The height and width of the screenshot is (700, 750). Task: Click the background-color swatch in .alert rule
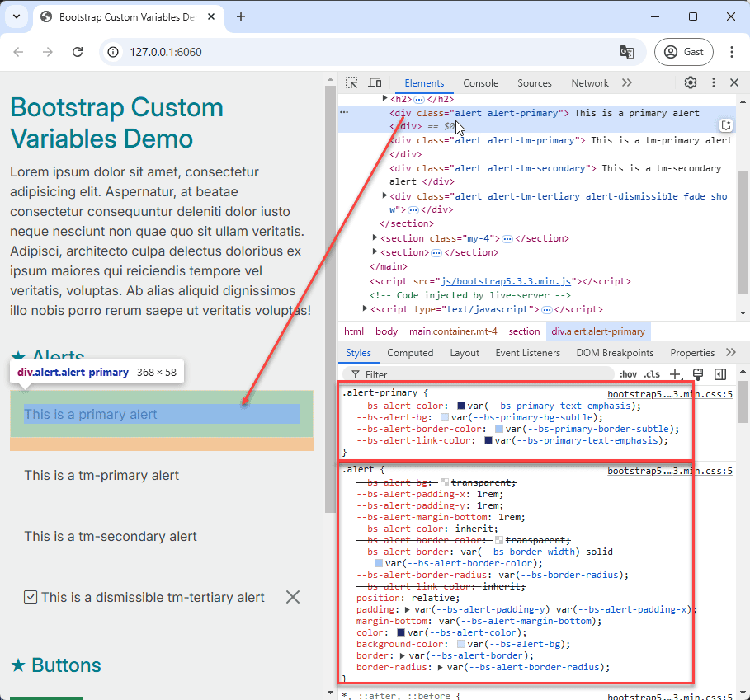tap(461, 645)
